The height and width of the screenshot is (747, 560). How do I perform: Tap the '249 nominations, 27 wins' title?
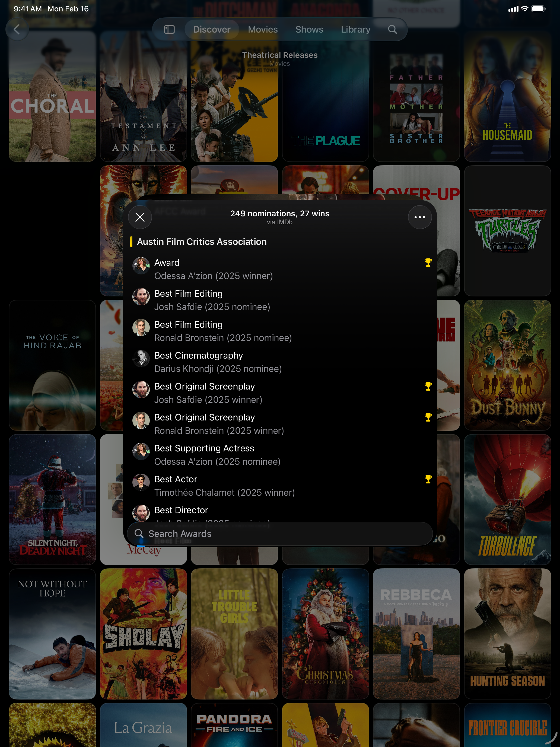click(x=279, y=213)
